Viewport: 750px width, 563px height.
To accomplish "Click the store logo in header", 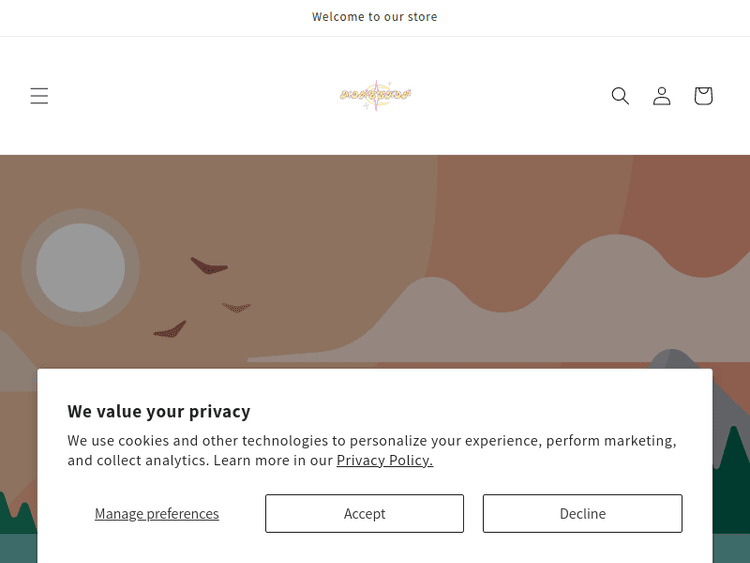I will tap(375, 95).
